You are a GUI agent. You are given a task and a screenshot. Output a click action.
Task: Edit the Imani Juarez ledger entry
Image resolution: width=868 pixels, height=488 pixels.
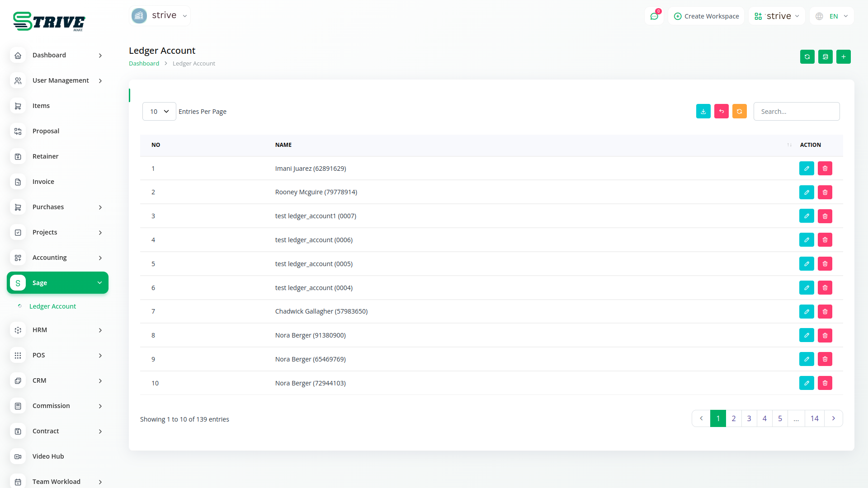click(806, 169)
